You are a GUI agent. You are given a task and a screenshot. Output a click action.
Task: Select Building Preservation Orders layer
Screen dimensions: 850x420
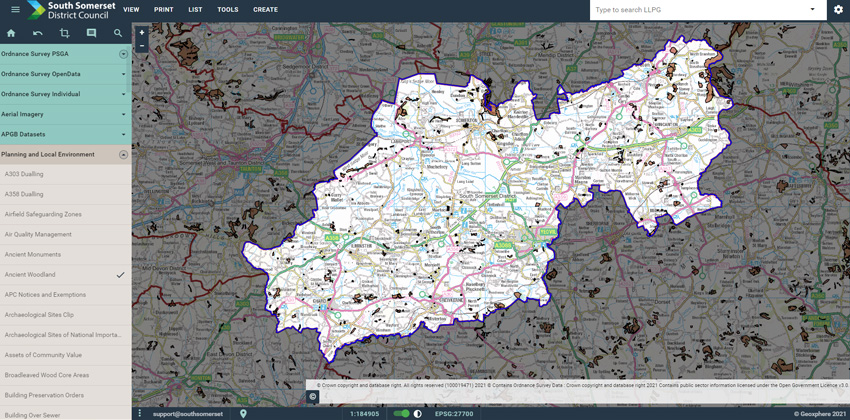66,395
